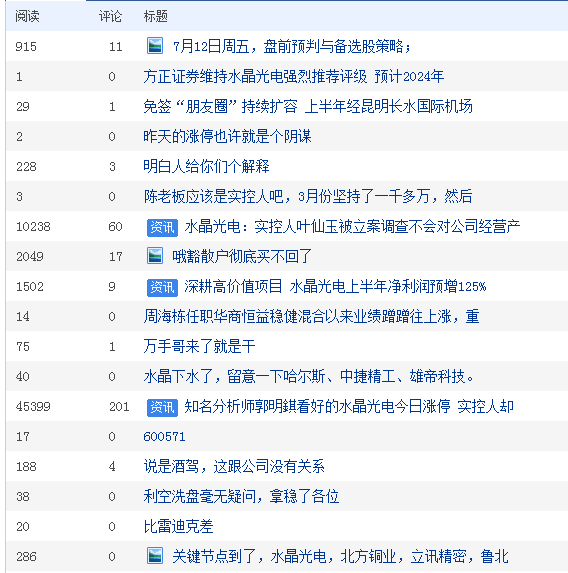The image size is (568, 573).
Task: Open post 周海栋任职华商恒益稳健混合
Action: [x=311, y=316]
